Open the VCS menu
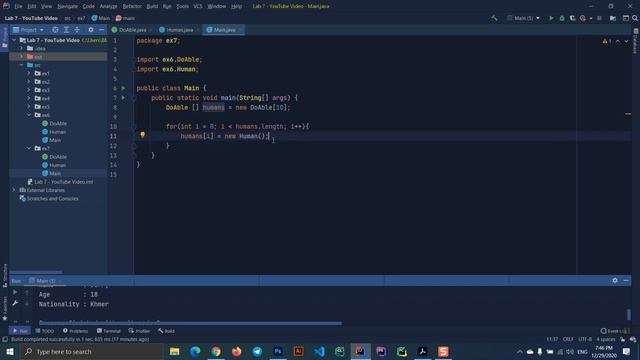 (198, 6)
